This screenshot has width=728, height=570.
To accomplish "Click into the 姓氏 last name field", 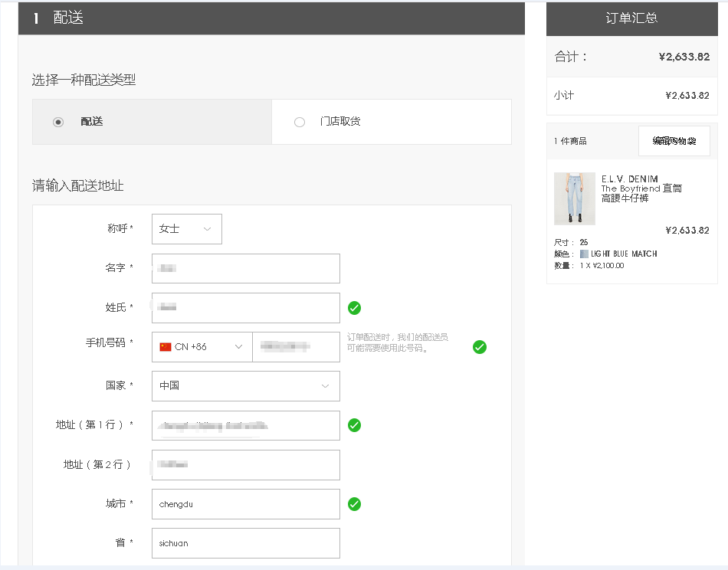I will tap(245, 308).
